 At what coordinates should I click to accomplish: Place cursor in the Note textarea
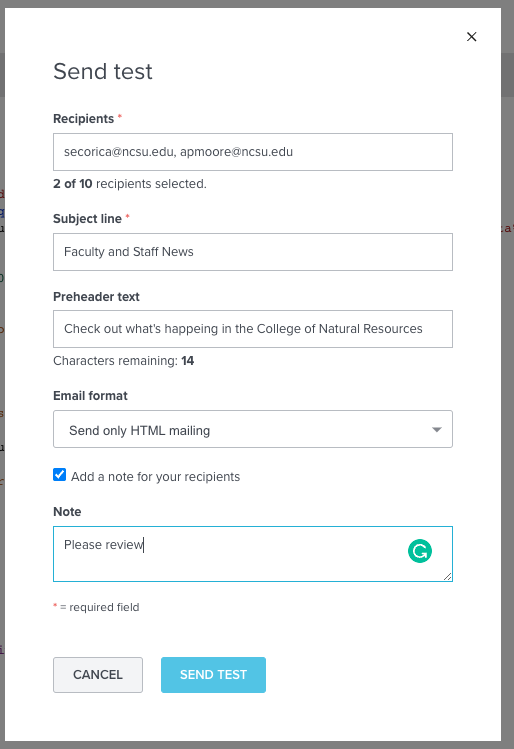coord(253,554)
